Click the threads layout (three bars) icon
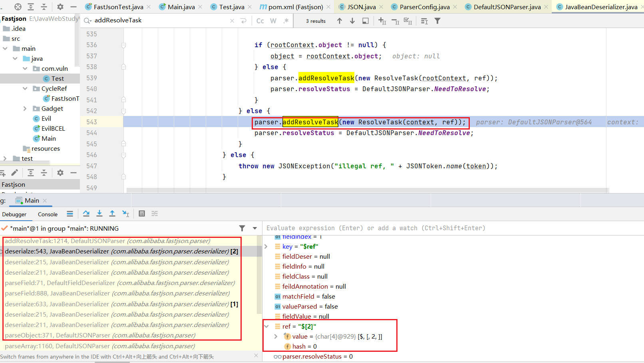 tap(70, 213)
